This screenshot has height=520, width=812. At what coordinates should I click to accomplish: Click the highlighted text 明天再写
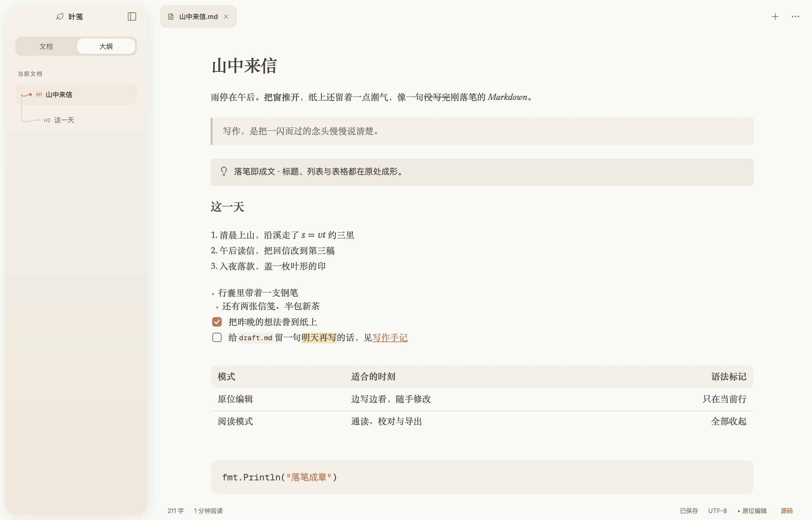click(x=319, y=337)
